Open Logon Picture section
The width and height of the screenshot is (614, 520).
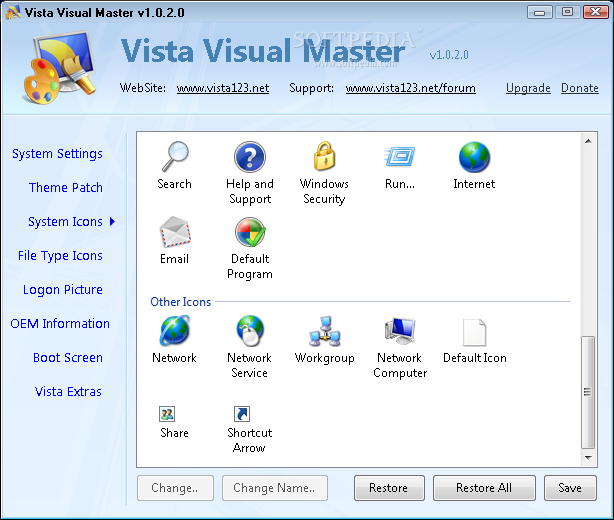pyautogui.click(x=63, y=290)
